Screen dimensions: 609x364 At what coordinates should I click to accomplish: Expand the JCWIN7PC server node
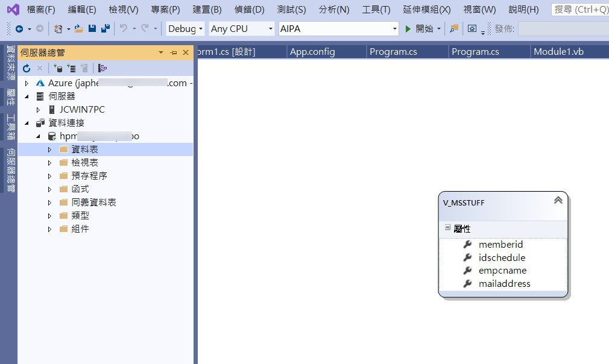(38, 110)
